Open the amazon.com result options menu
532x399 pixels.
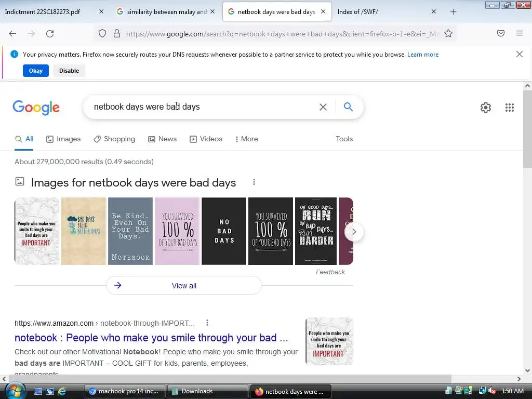click(x=207, y=323)
